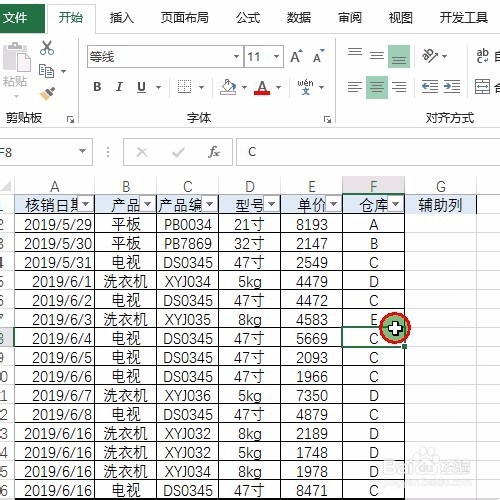Click the red Font Color icon
The image size is (500, 500).
(262, 87)
